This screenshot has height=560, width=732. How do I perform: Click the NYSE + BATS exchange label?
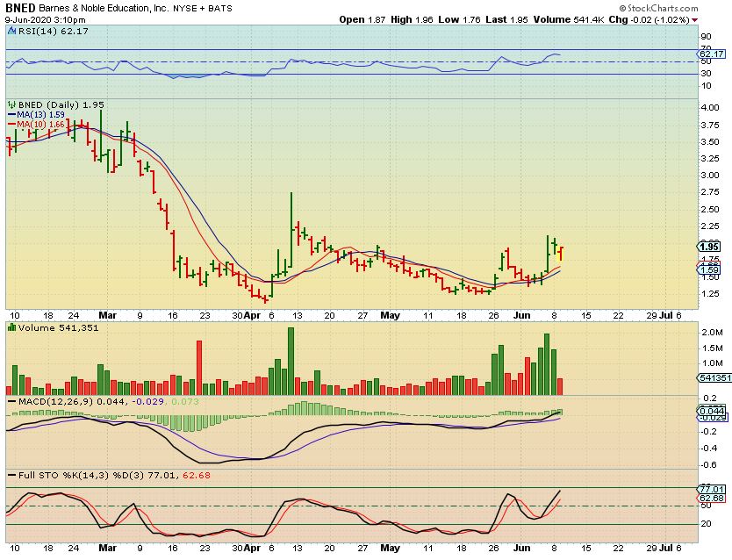(203, 9)
